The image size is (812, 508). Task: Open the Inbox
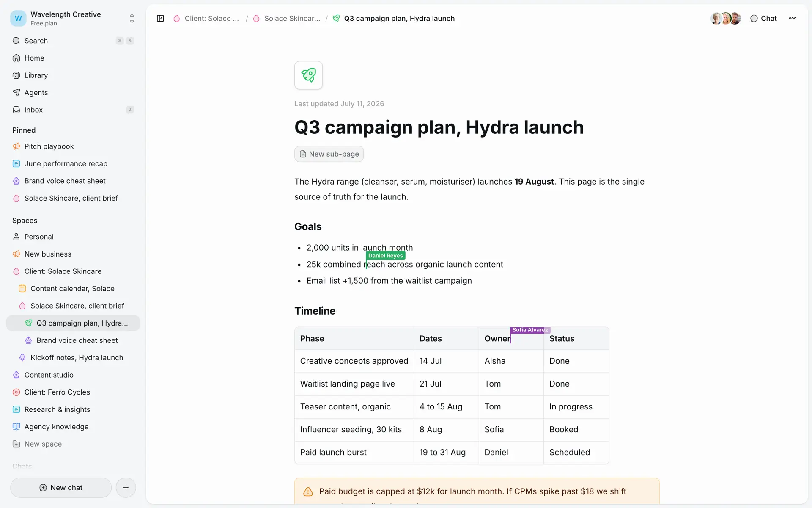[x=73, y=110]
